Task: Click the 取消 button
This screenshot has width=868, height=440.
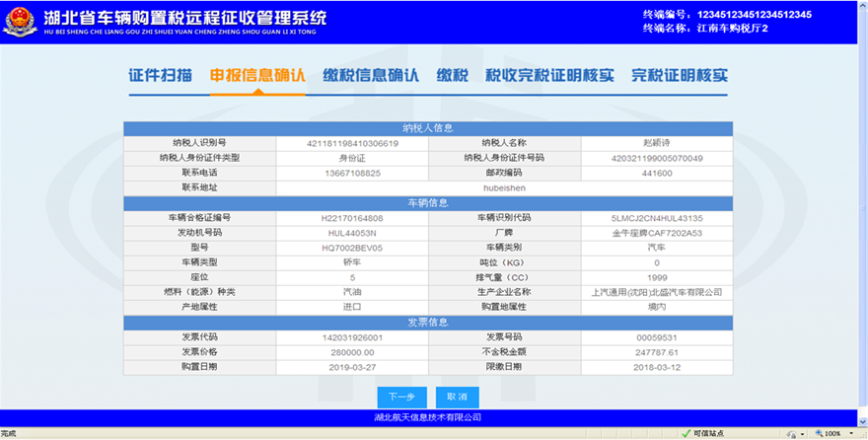Action: [x=458, y=397]
